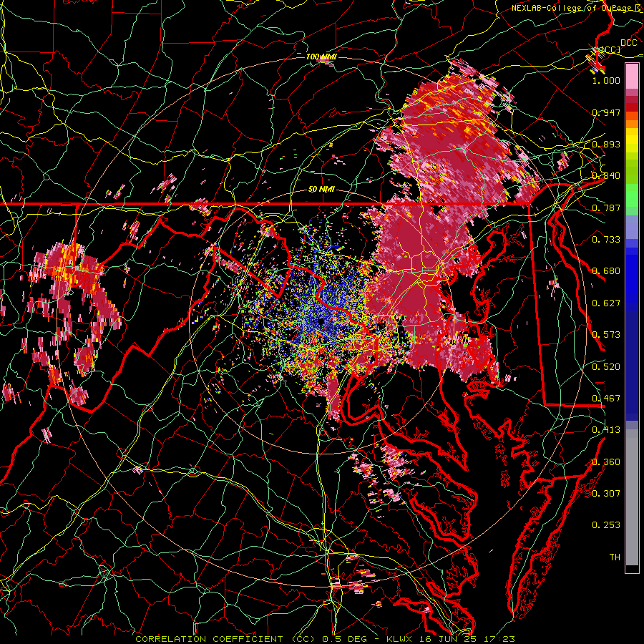Click the 0.413 scale value

606,430
